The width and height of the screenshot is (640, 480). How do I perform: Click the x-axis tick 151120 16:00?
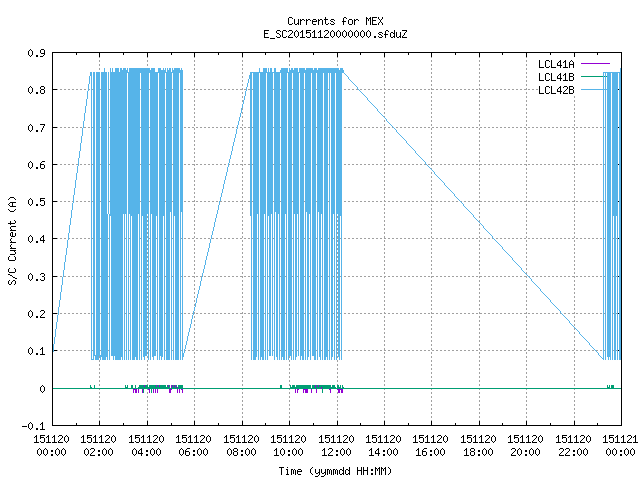click(431, 446)
